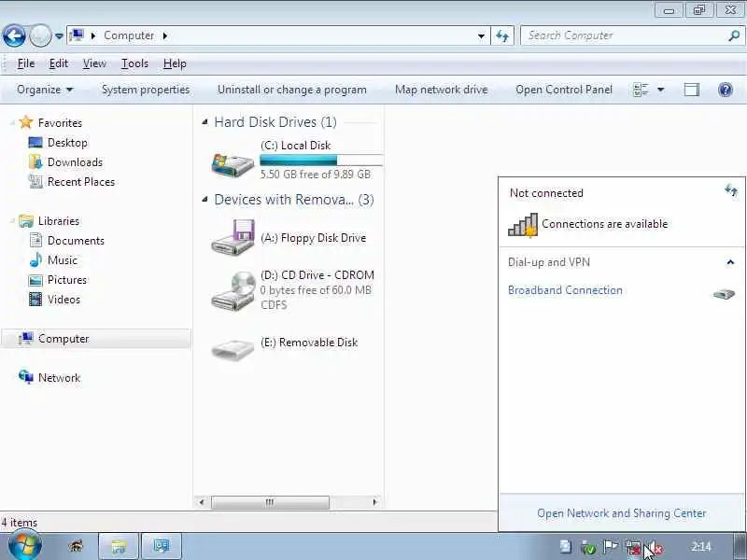
Task: Open the Windows Start orb
Action: [25, 546]
